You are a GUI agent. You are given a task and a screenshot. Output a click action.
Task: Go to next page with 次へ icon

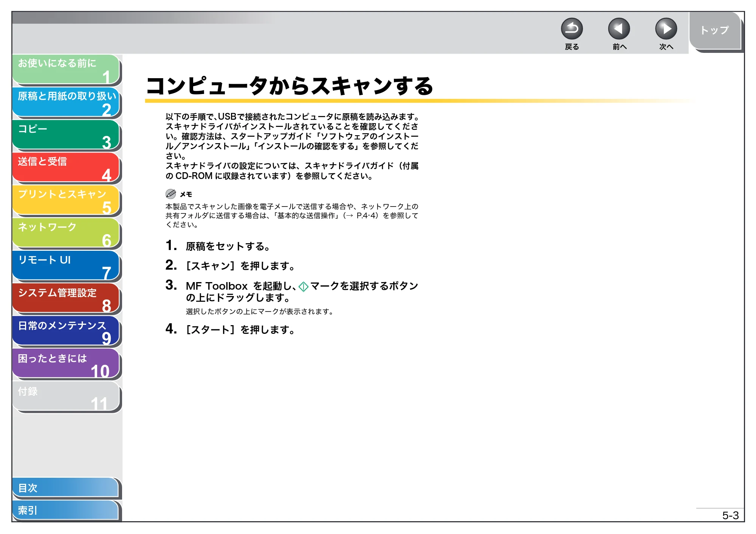666,29
